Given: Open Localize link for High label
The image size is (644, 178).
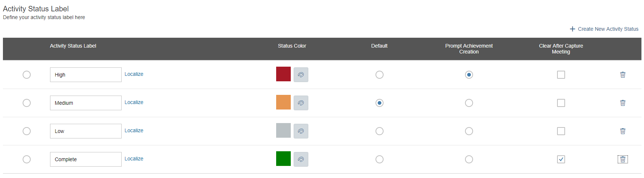Looking at the screenshot, I should tap(134, 74).
